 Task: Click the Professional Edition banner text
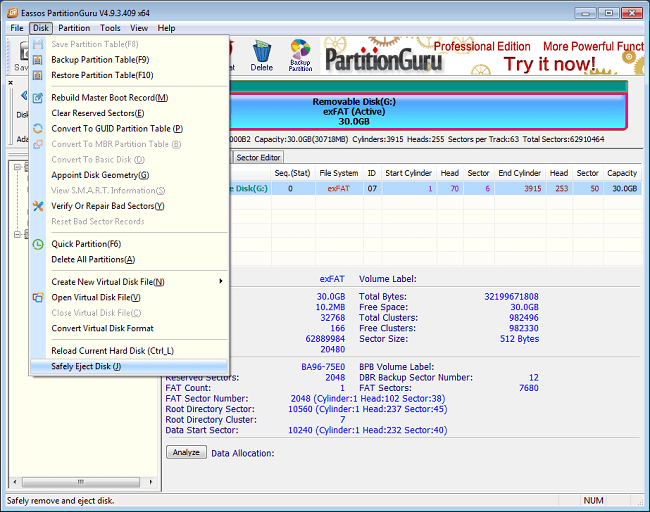(x=482, y=46)
